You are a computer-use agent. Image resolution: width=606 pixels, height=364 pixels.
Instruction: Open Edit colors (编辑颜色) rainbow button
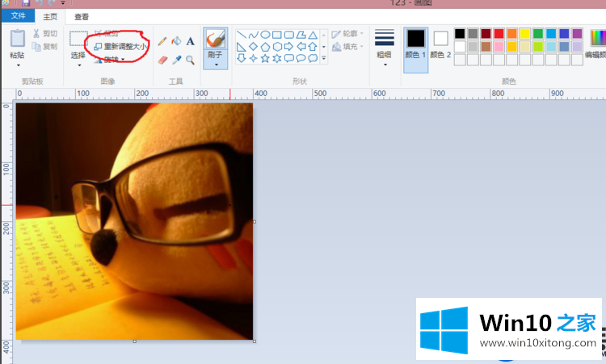[x=597, y=45]
